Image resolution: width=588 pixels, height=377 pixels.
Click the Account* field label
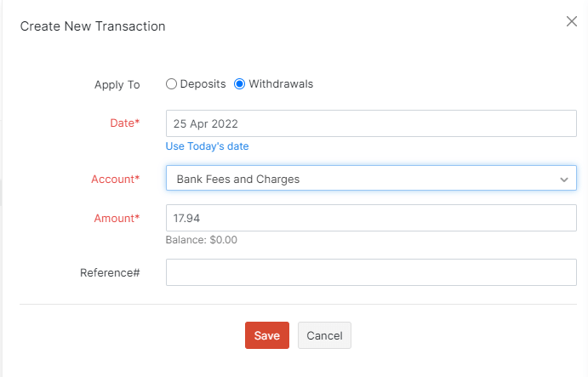pos(115,180)
